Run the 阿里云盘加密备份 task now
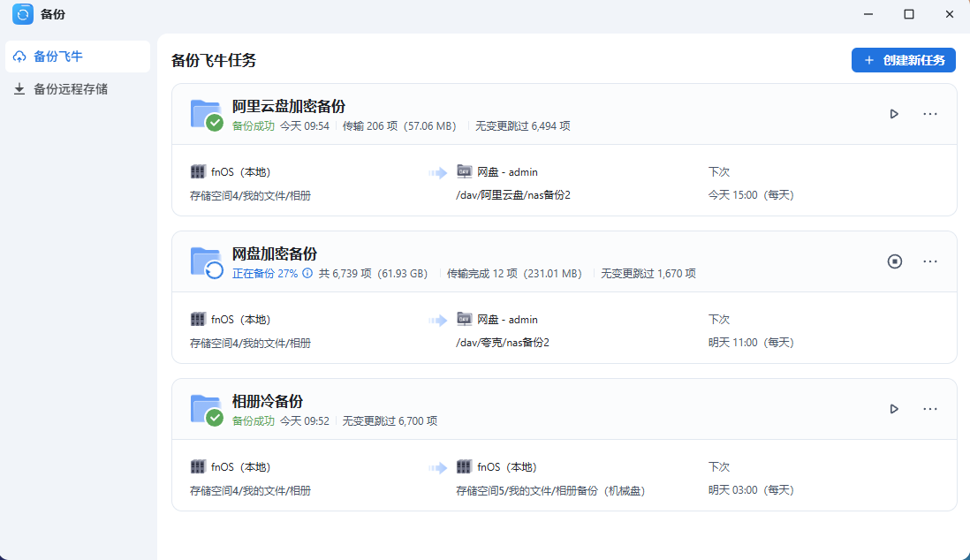Image resolution: width=970 pixels, height=560 pixels. pos(894,114)
